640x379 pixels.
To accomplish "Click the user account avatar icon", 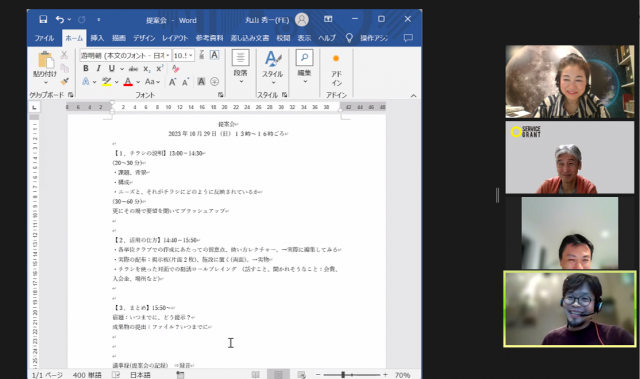I will (302, 19).
